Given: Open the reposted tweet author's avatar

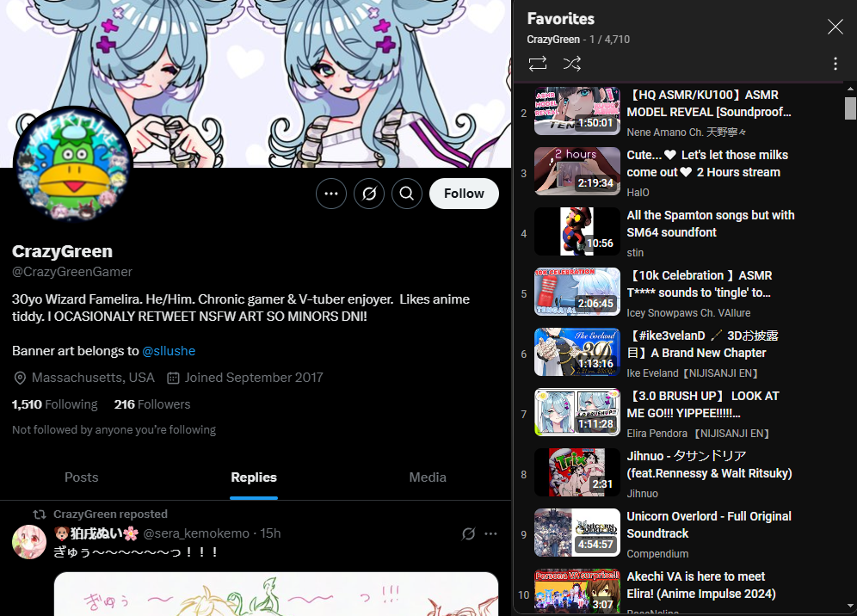Looking at the screenshot, I should click(x=29, y=542).
